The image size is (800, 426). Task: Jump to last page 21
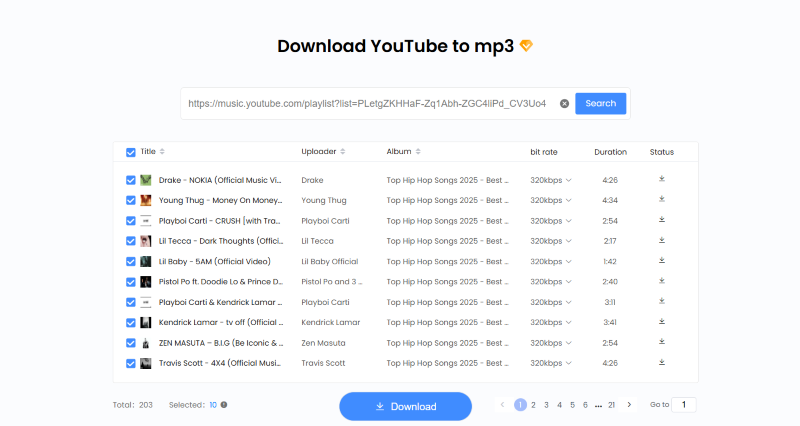pos(611,405)
